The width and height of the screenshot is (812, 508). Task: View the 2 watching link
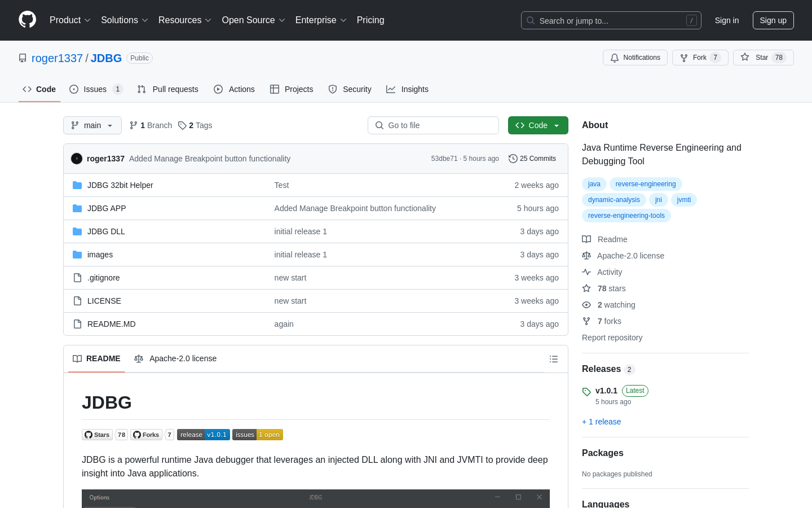click(608, 305)
